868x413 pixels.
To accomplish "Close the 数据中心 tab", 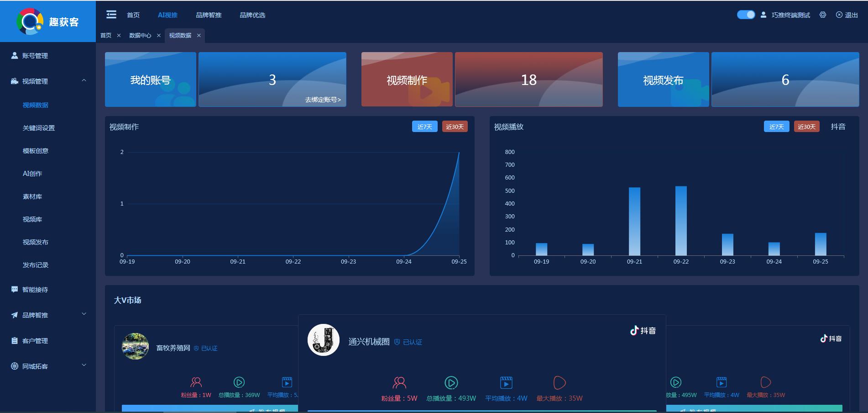I will (x=159, y=35).
